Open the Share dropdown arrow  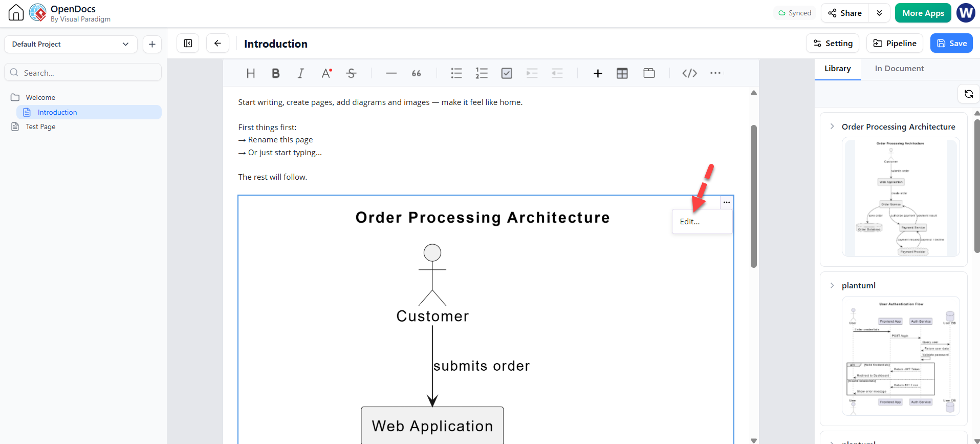[x=879, y=13]
